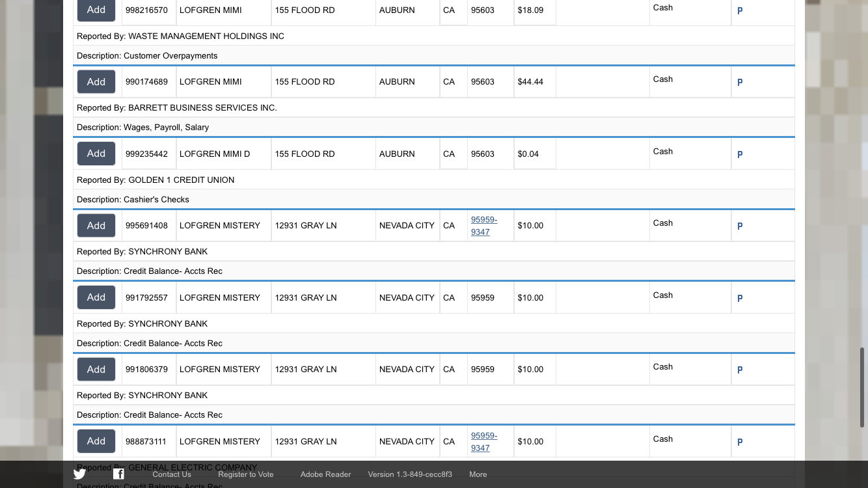Click NEVADA CITY for property 991792557

407,298
